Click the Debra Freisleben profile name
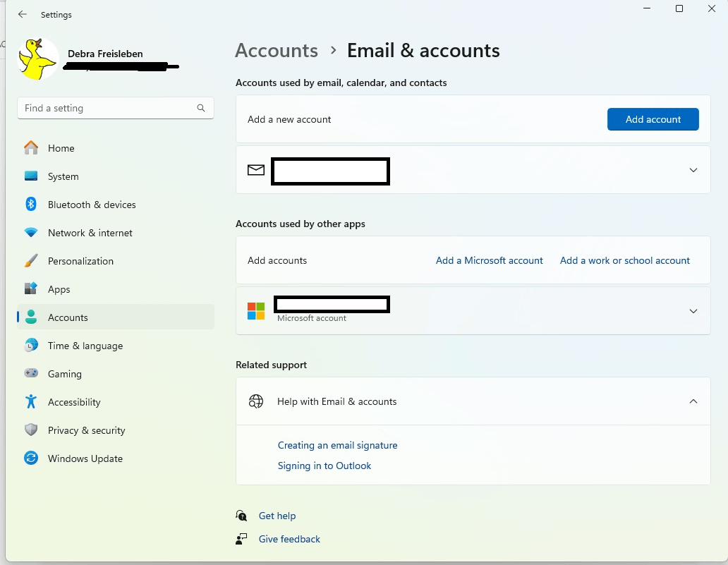 (x=105, y=54)
